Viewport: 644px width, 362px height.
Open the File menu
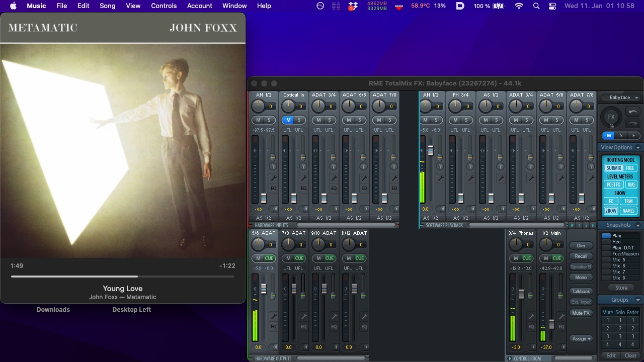[x=62, y=6]
